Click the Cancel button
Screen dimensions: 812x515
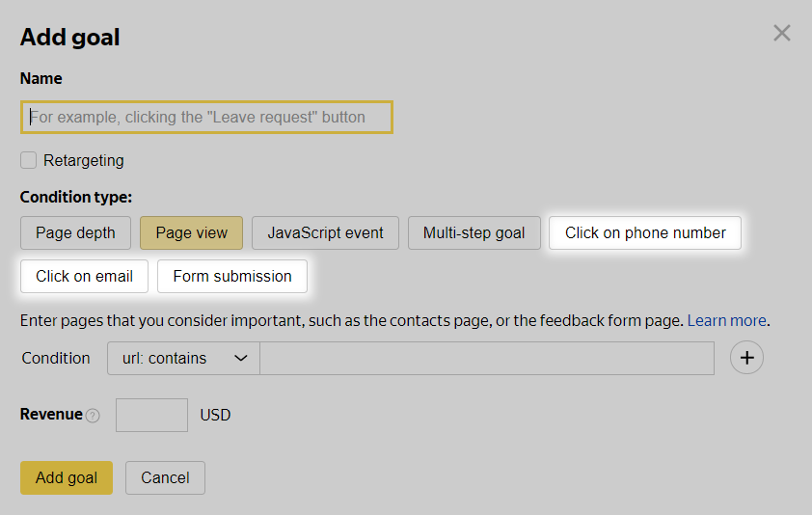165,477
